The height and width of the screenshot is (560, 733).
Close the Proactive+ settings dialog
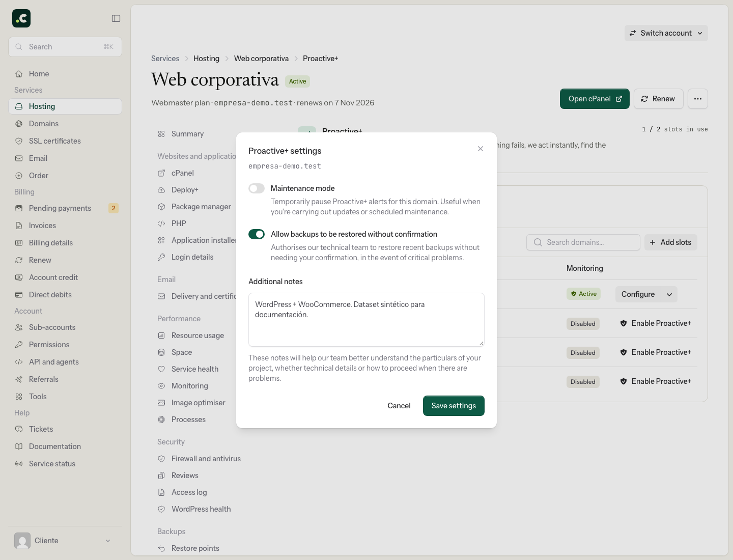point(481,149)
